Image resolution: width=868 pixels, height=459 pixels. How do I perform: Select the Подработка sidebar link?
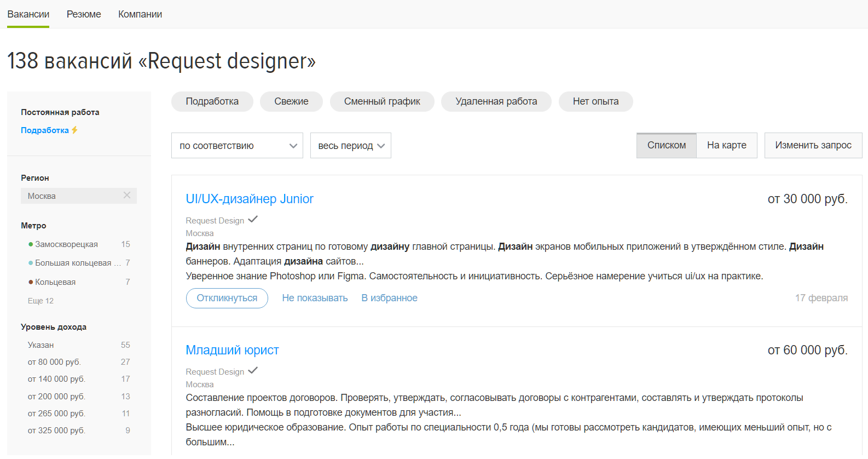(45, 130)
